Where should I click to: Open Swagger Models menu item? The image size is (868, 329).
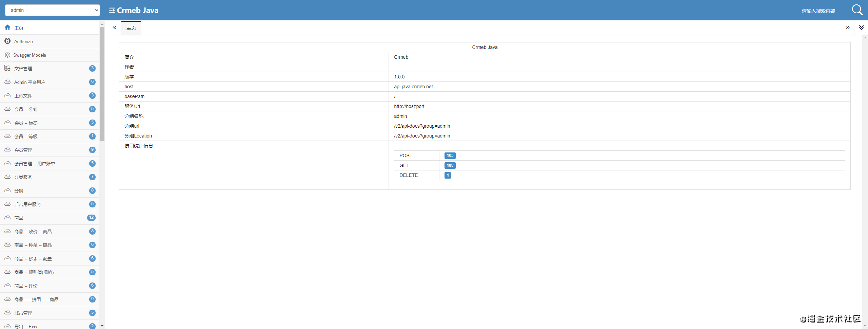click(x=50, y=55)
